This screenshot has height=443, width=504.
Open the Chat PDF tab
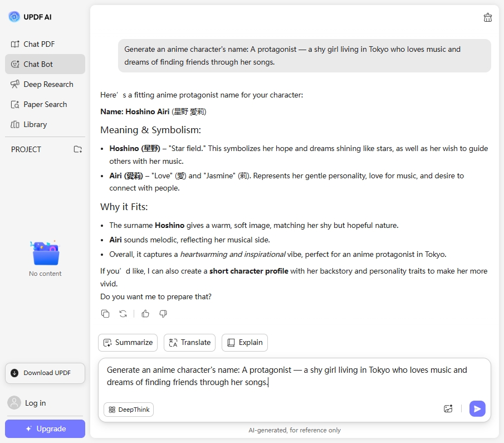(x=39, y=44)
